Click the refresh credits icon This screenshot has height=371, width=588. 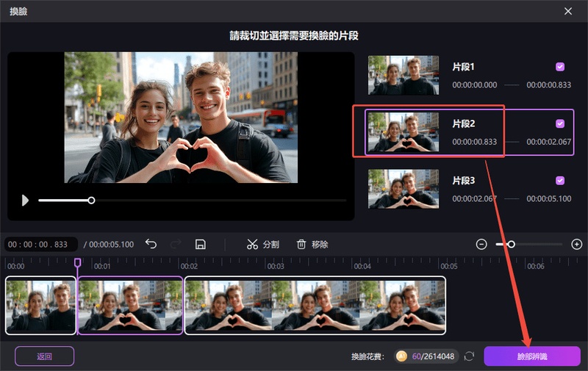pos(469,356)
